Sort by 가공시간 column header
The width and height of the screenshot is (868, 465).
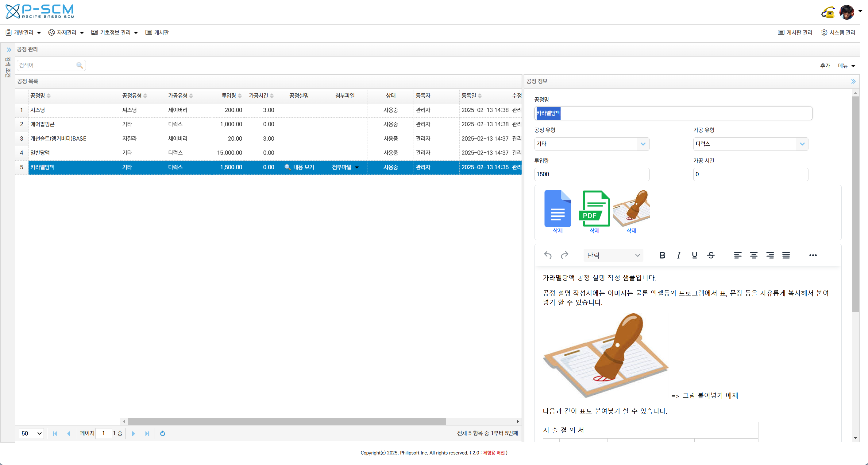(261, 96)
